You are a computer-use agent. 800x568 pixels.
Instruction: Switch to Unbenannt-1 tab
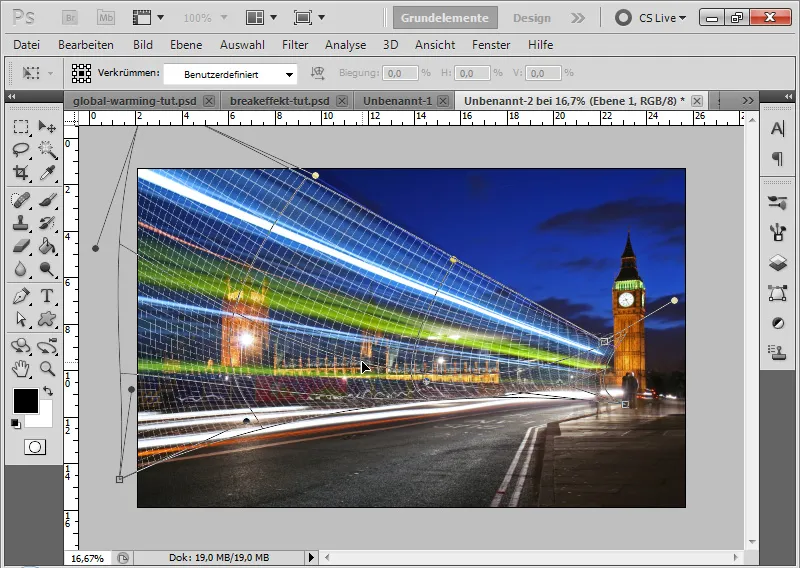click(x=397, y=101)
